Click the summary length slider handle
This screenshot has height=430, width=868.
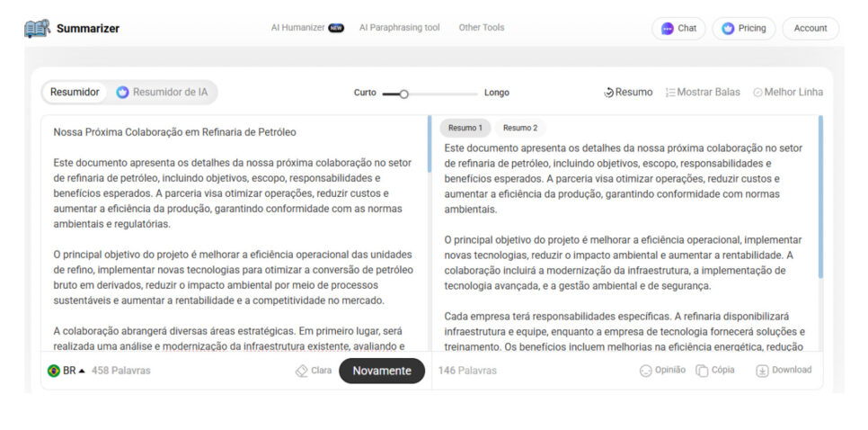[404, 94]
